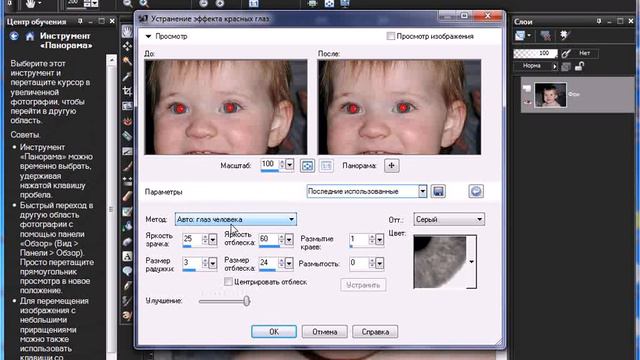
Task: Open the Метод dropdown
Action: [291, 220]
